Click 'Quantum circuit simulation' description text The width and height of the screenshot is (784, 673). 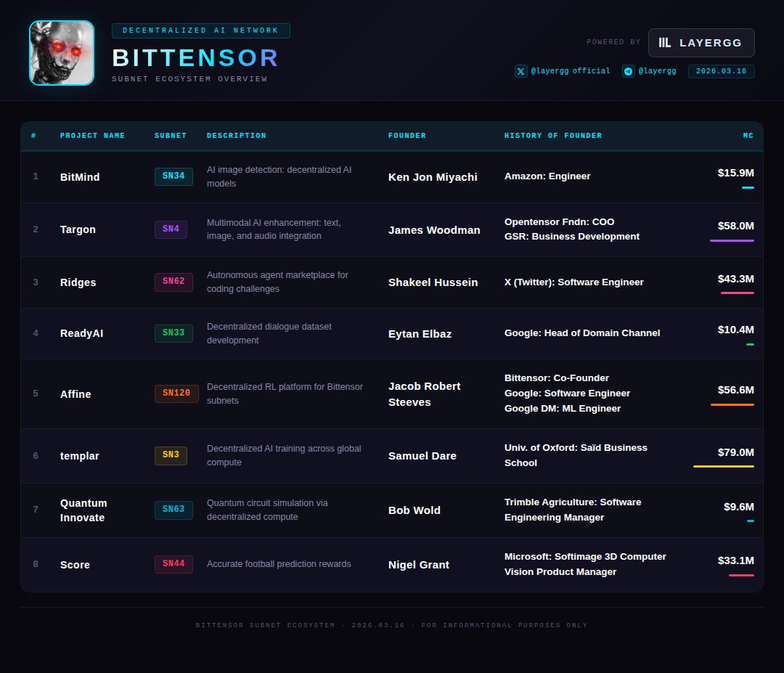267,510
